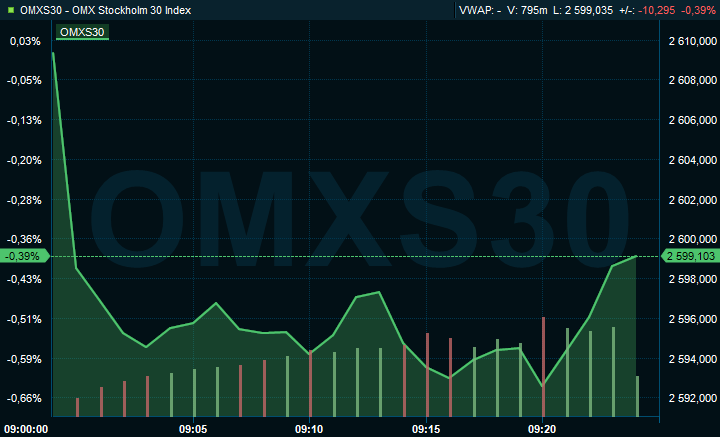The width and height of the screenshot is (720, 437).
Task: Click the 2 592,000 price axis label
Action: coord(692,398)
